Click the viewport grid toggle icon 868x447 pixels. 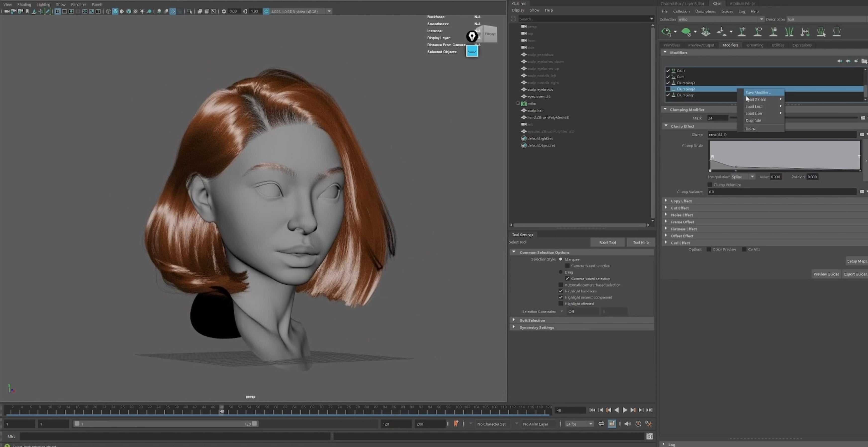tap(58, 11)
